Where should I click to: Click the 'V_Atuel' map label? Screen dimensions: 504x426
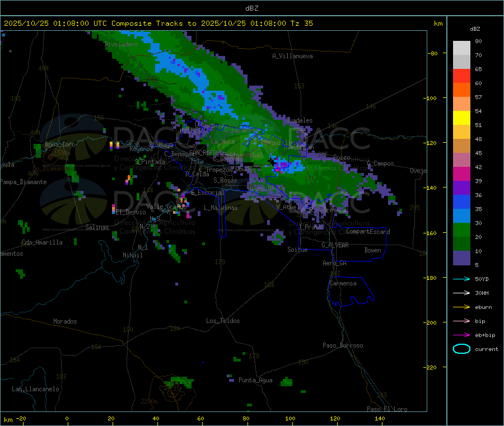(286, 207)
